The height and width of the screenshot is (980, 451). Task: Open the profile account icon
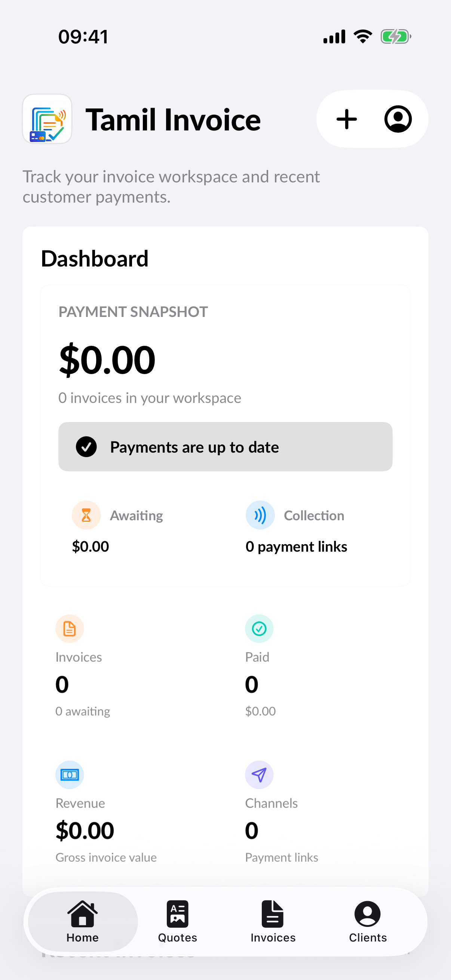pyautogui.click(x=398, y=119)
